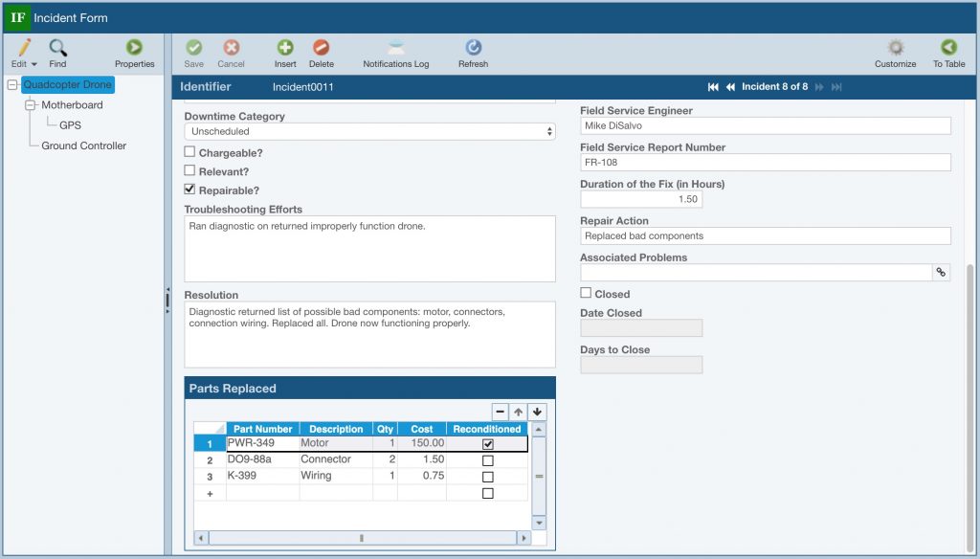Click the Field Service Report Number field
This screenshot has height=559, width=980.
(x=766, y=163)
